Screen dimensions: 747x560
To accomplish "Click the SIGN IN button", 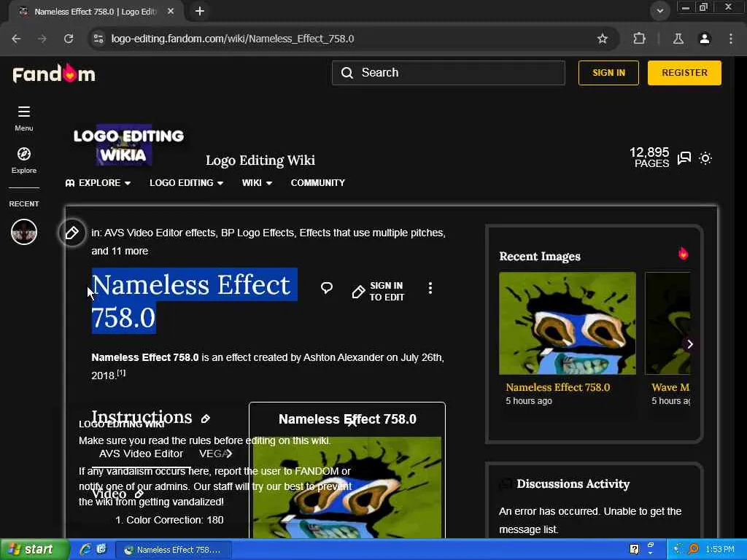I will [608, 73].
